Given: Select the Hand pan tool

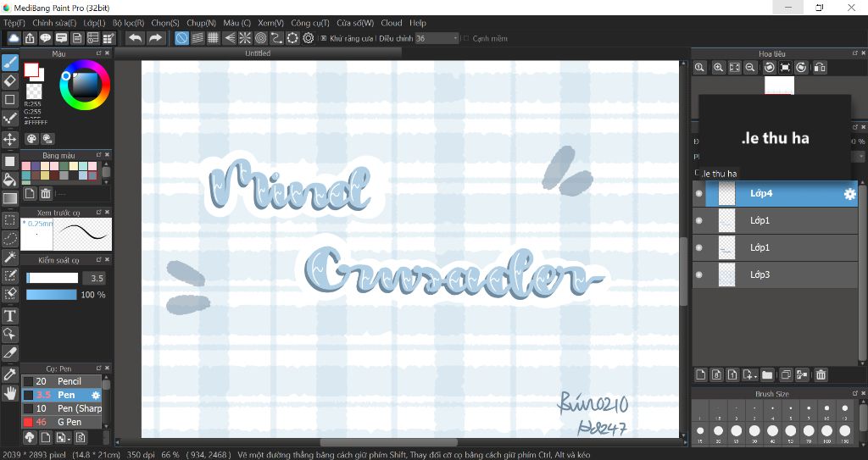Looking at the screenshot, I should (x=9, y=393).
